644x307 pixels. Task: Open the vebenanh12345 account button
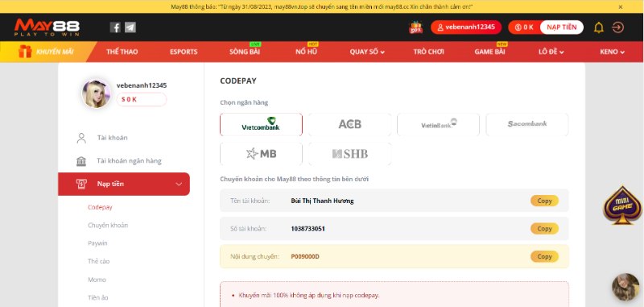coord(466,27)
